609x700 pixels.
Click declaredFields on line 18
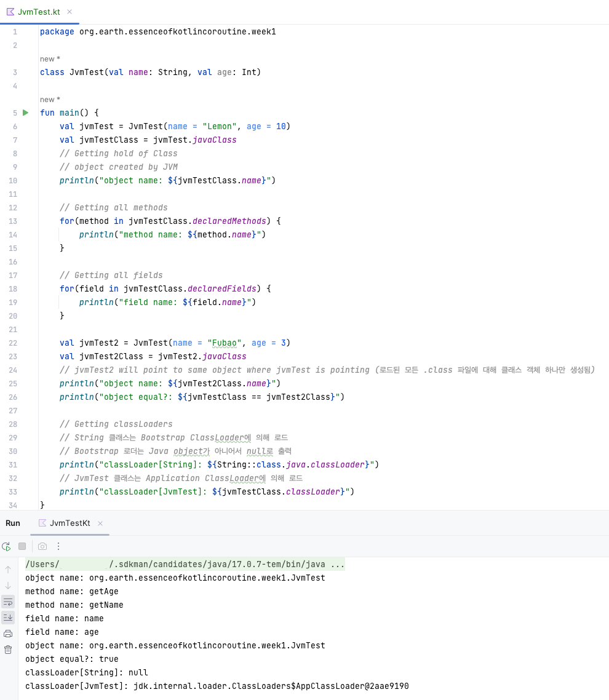[x=222, y=289]
